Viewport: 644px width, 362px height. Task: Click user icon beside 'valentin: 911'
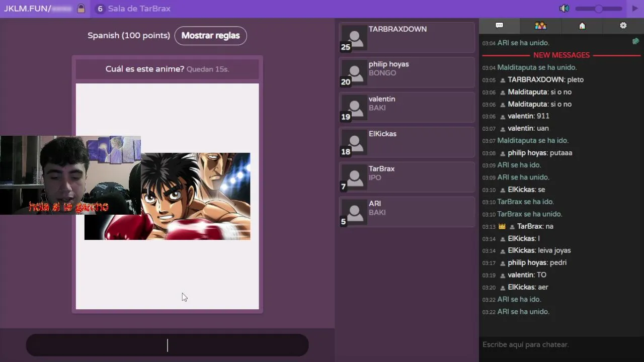click(x=502, y=117)
